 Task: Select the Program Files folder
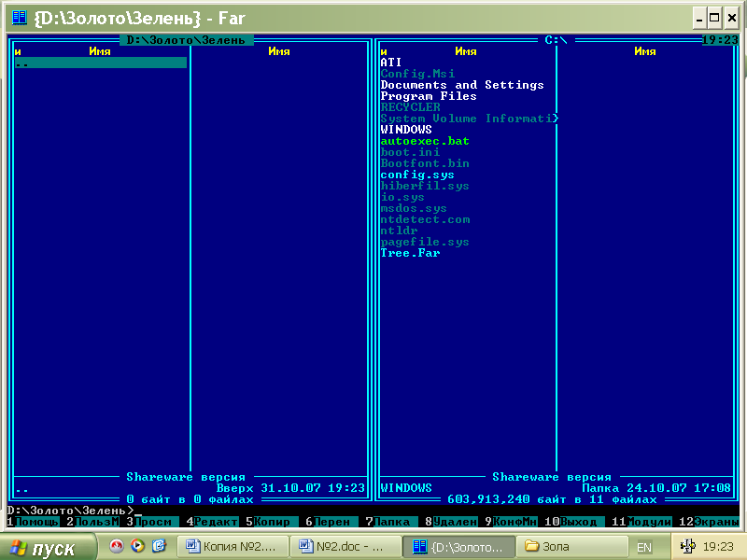[429, 96]
